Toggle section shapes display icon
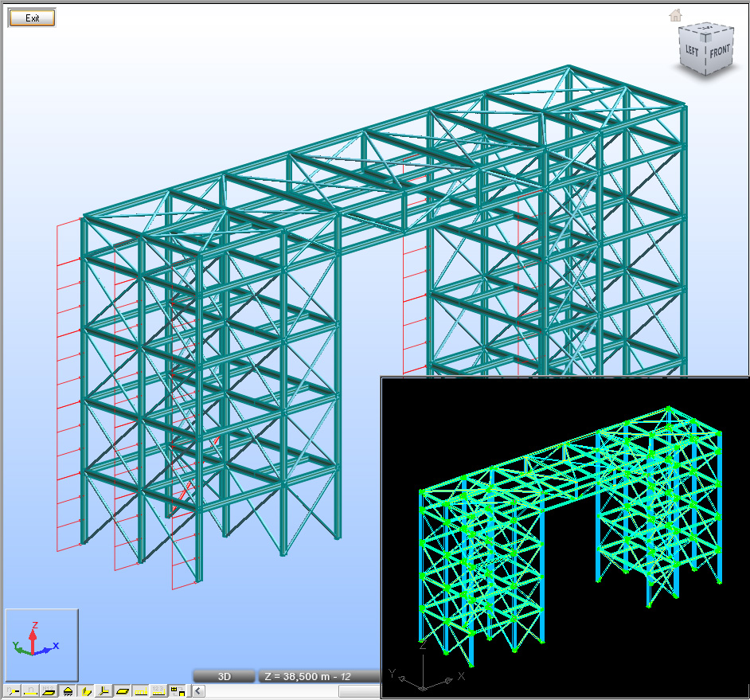The width and height of the screenshot is (750, 700). click(86, 691)
